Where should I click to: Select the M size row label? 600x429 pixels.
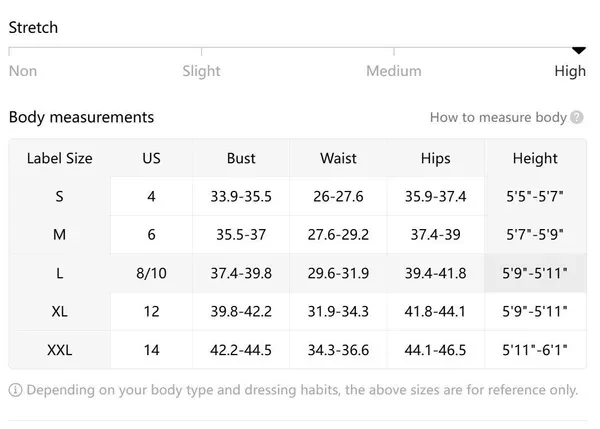click(60, 234)
